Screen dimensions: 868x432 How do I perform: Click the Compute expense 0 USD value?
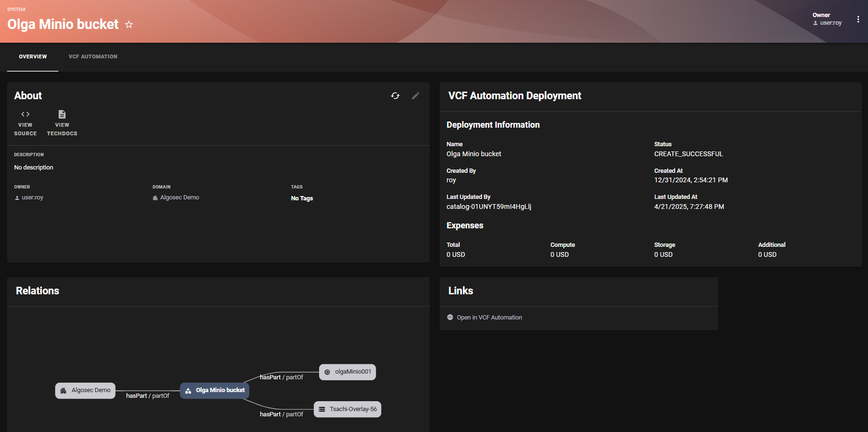point(559,254)
